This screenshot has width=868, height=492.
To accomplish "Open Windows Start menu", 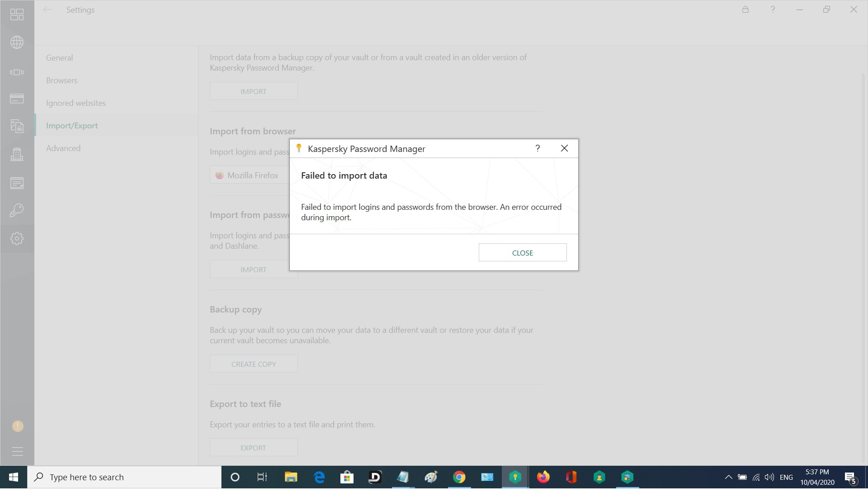I will click(x=14, y=477).
